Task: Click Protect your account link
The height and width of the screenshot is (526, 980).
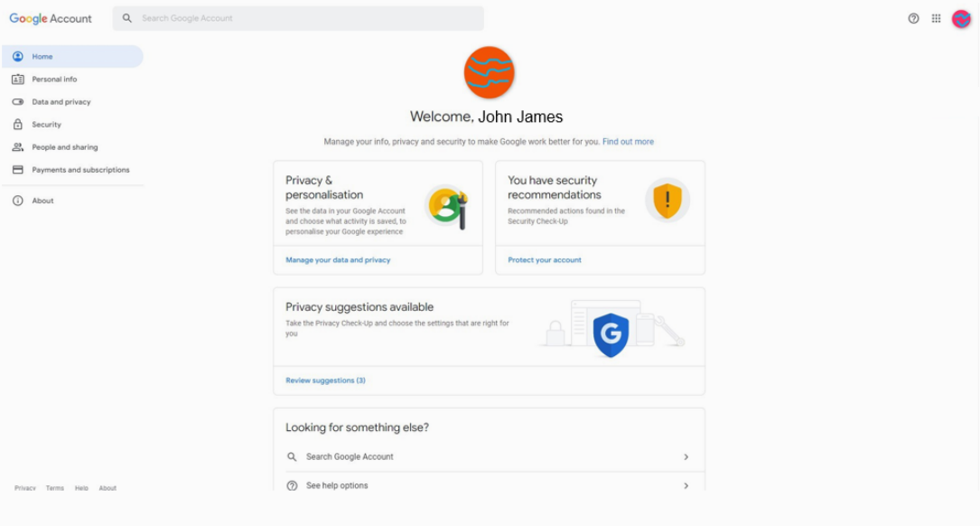Action: [x=545, y=260]
